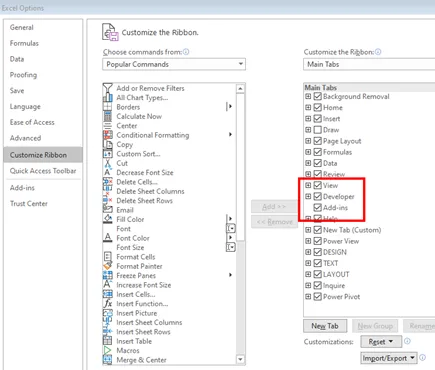Click the Rename button
This screenshot has height=370, width=435.
419,326
